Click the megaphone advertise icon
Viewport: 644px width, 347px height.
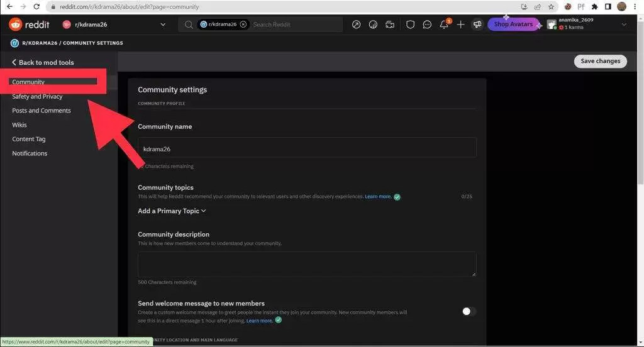pyautogui.click(x=477, y=25)
